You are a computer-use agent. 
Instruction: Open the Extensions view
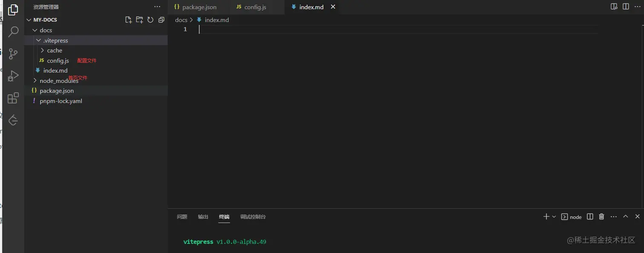[13, 98]
